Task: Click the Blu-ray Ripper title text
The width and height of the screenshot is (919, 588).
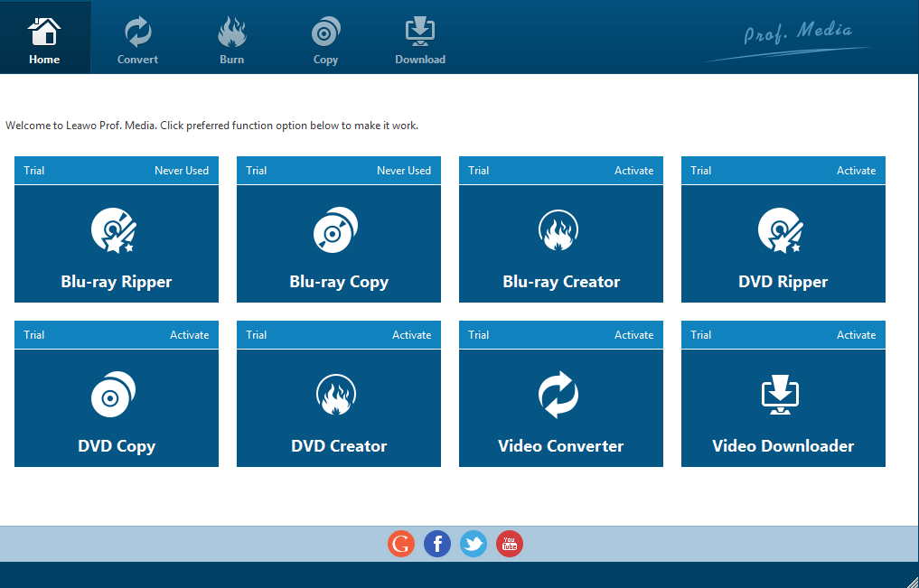Action: tap(116, 283)
